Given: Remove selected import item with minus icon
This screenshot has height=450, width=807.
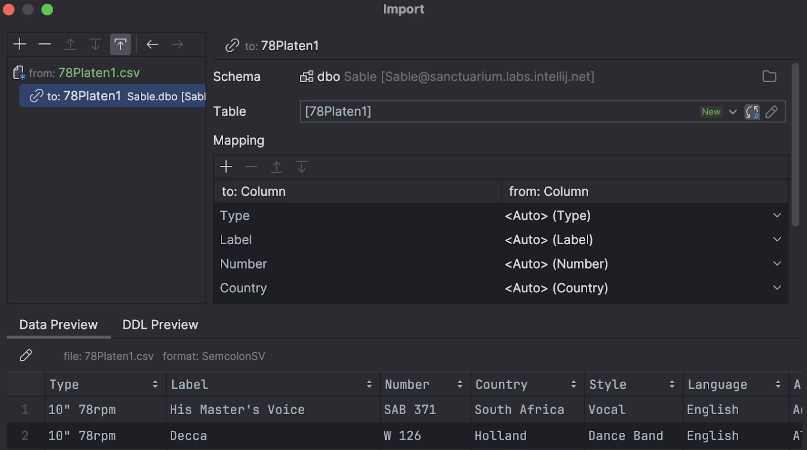Looking at the screenshot, I should click(x=45, y=44).
